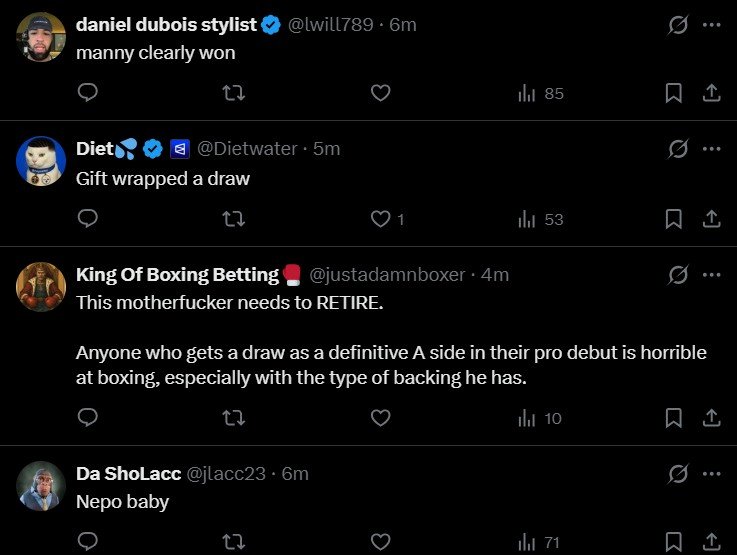Reply to daniel dubois stylist's tweet
Viewport: 737px width, 555px height.
pyautogui.click(x=87, y=93)
